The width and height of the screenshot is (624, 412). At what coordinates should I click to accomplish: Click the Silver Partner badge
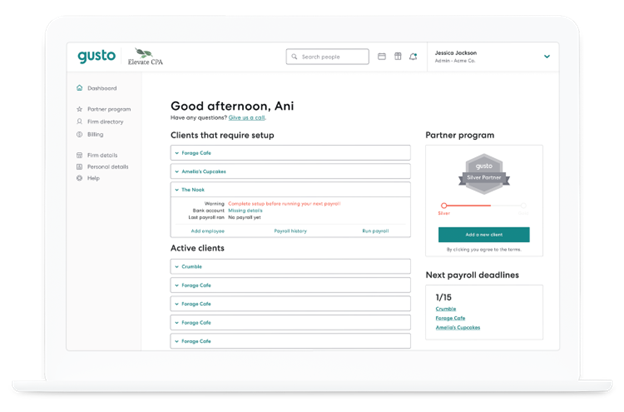coord(484,174)
